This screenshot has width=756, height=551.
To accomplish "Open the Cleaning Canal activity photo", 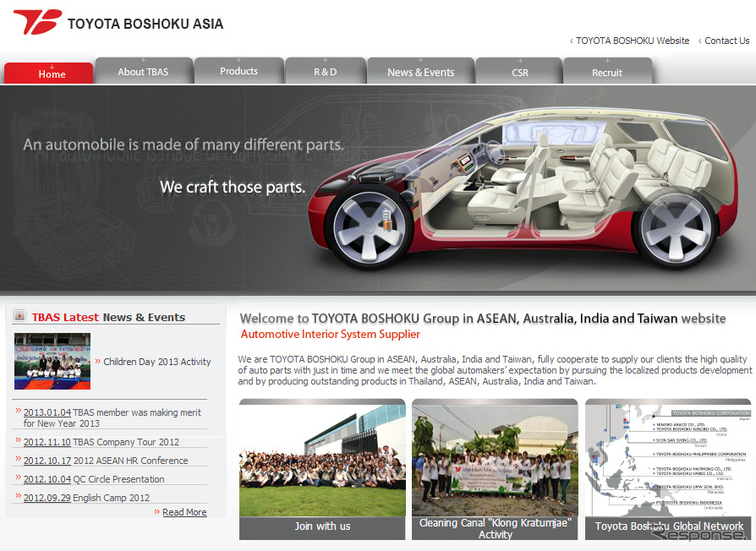I will pos(495,460).
